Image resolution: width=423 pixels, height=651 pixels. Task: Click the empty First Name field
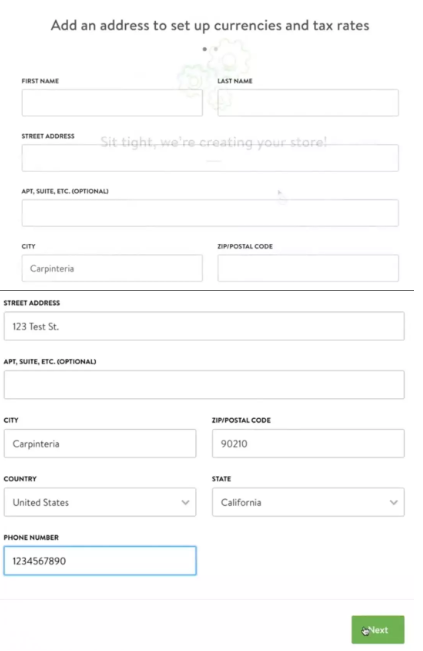pos(112,103)
